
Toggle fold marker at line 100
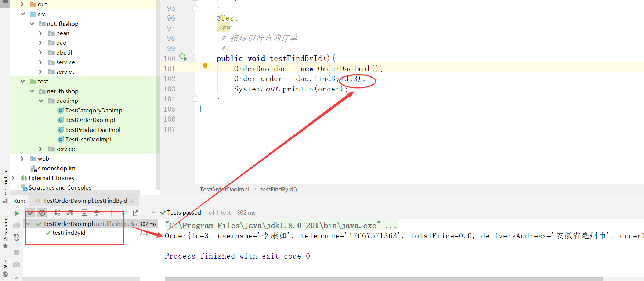(195, 58)
